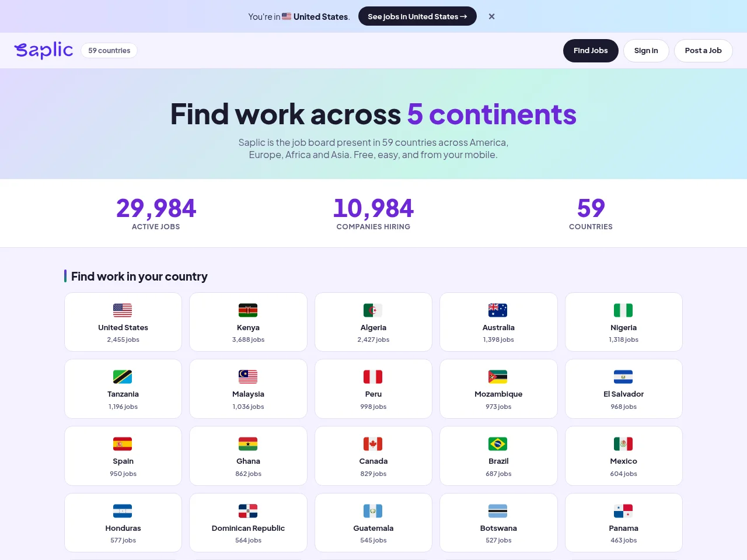This screenshot has width=747, height=560.
Task: Select the Nigeria flag icon
Action: [623, 310]
